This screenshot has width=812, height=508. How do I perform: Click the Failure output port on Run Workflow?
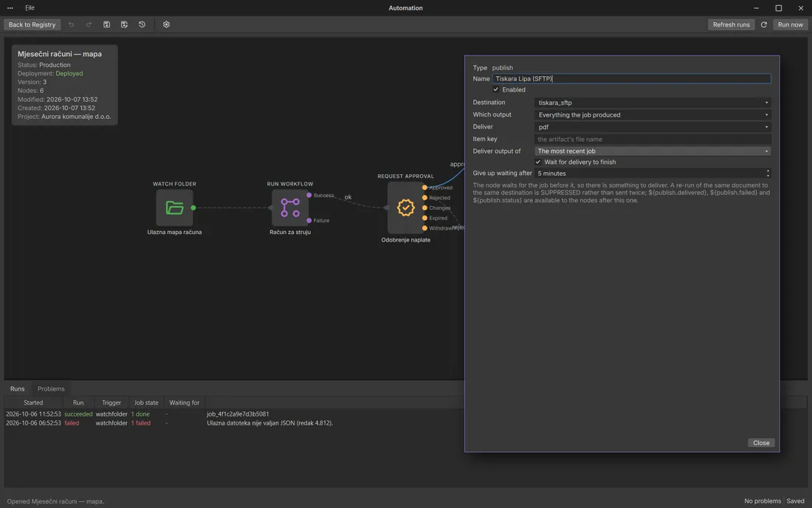coord(309,221)
